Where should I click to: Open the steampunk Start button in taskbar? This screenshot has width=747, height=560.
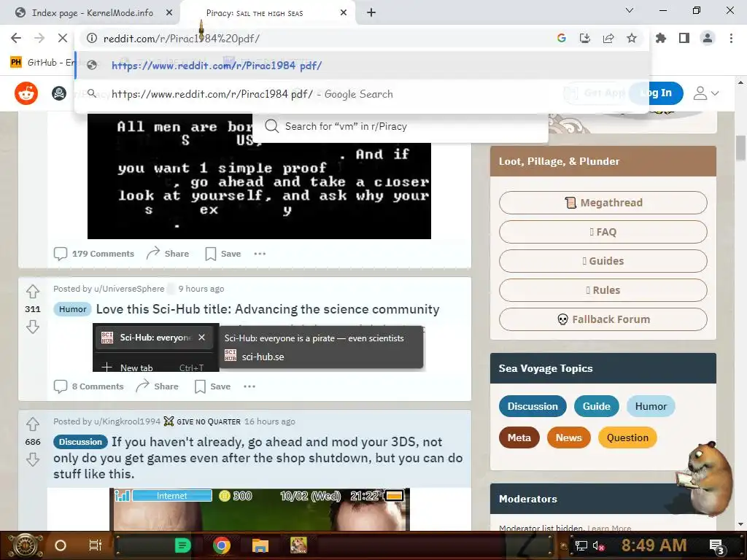[26, 545]
